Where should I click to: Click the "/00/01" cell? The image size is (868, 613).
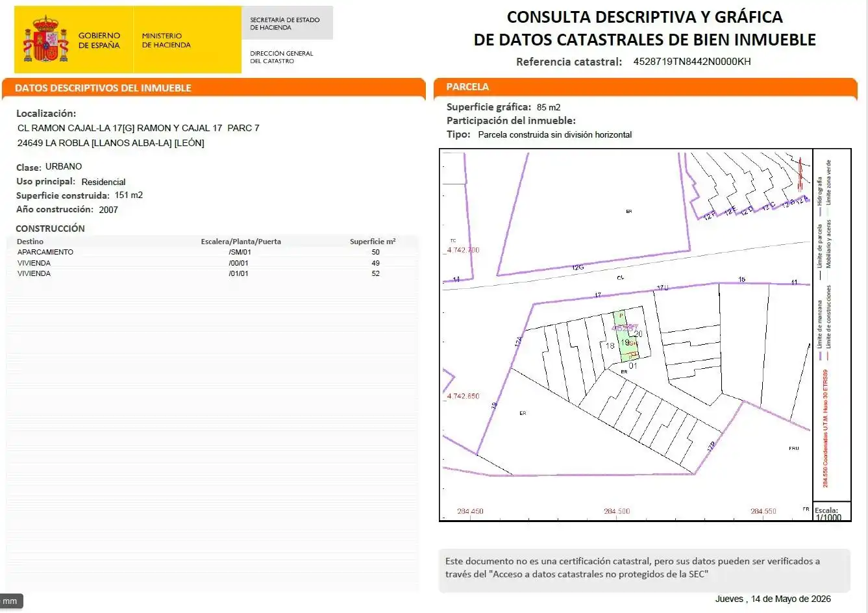coord(238,263)
